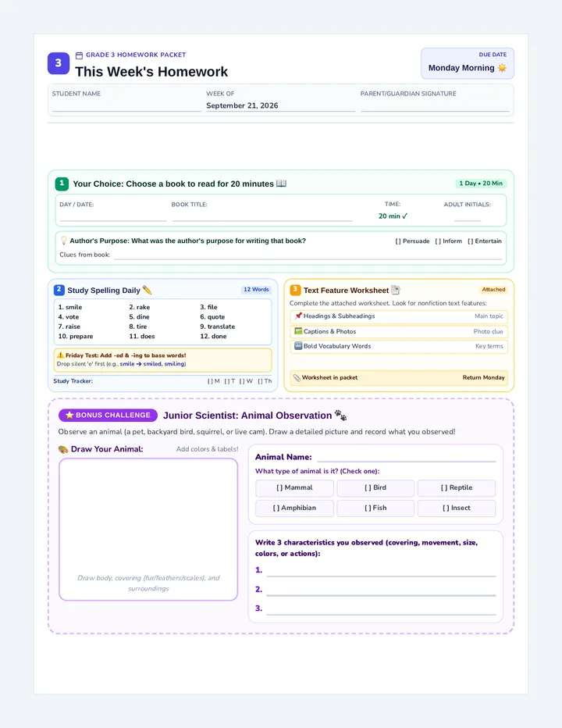Viewport: 562px width, 728px height.
Task: Click the star icon in Bonus Challenge badge
Action: click(69, 415)
